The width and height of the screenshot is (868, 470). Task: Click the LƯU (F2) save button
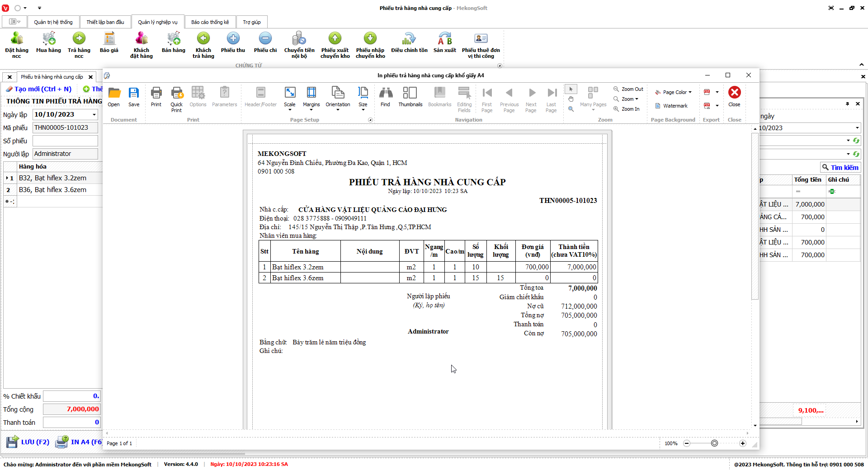coord(28,442)
